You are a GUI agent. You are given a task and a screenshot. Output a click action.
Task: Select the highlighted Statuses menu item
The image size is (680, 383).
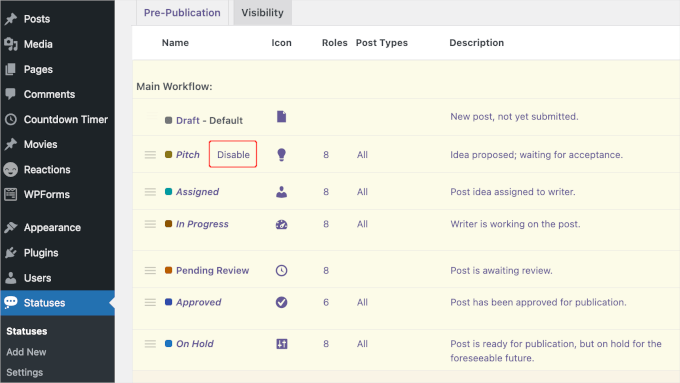(57, 302)
